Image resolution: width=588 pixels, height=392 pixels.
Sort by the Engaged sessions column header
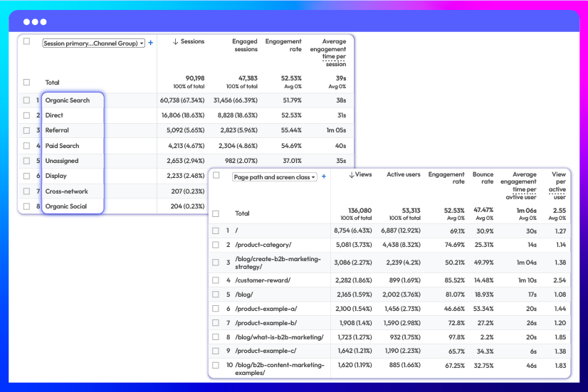tap(245, 46)
